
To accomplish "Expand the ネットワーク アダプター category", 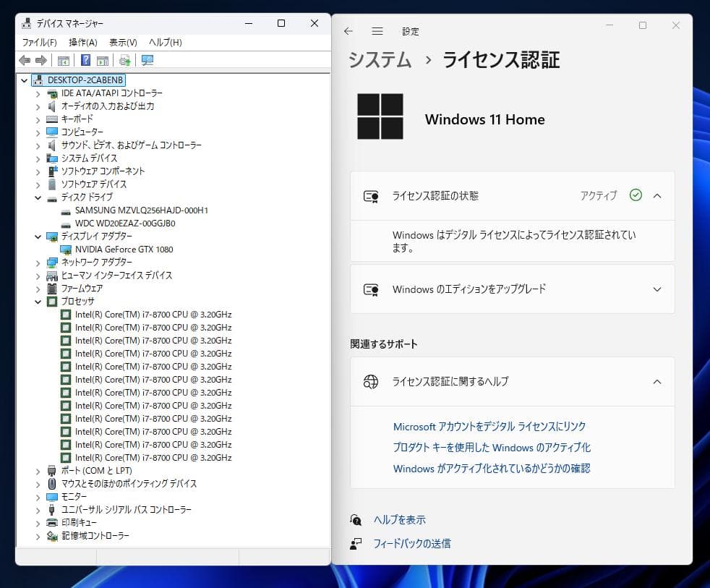I will click(38, 262).
